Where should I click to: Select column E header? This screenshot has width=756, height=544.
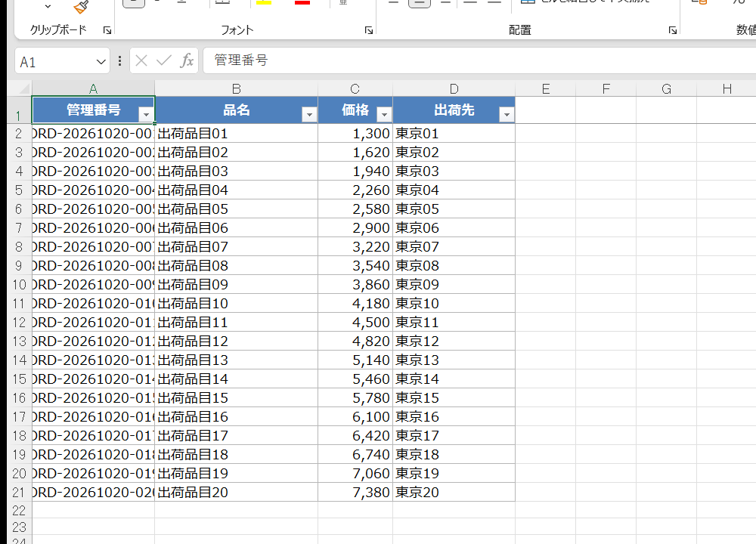coord(545,88)
